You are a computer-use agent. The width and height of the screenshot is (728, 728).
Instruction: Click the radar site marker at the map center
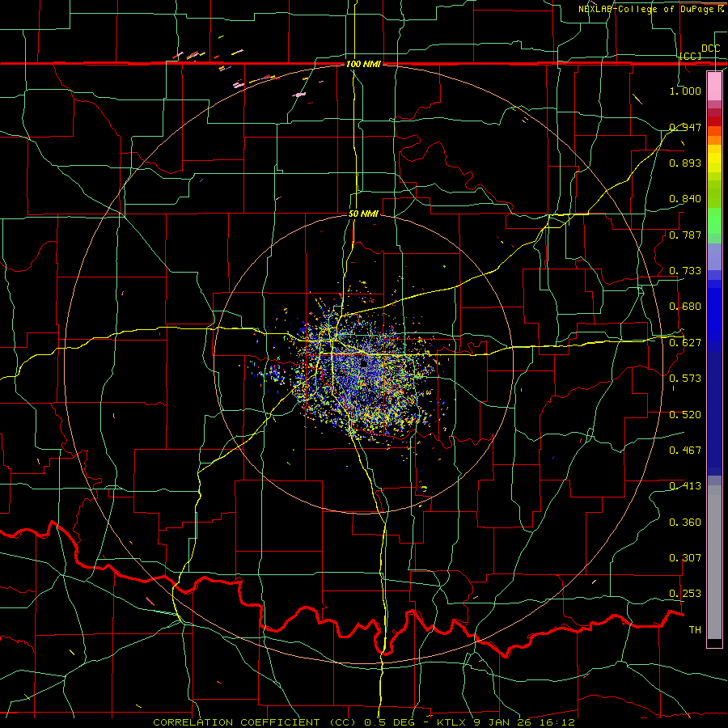pos(364,364)
